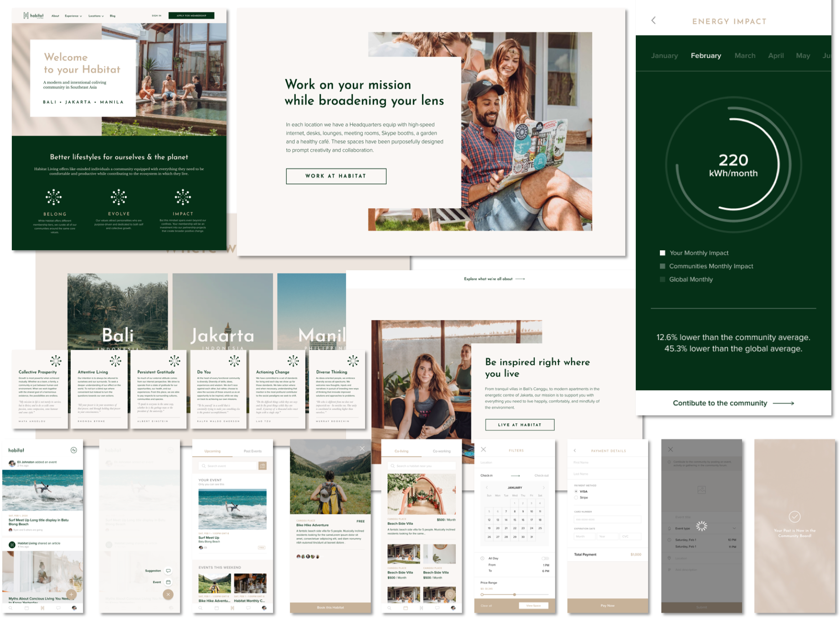Adjust the Price Range slider handle

tap(515, 594)
